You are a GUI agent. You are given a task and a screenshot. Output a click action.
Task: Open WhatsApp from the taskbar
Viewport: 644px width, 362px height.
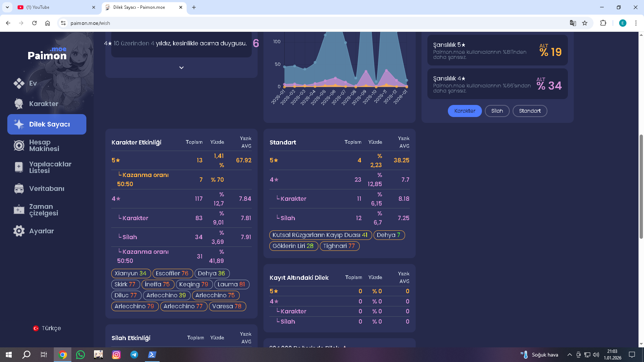[x=80, y=355]
